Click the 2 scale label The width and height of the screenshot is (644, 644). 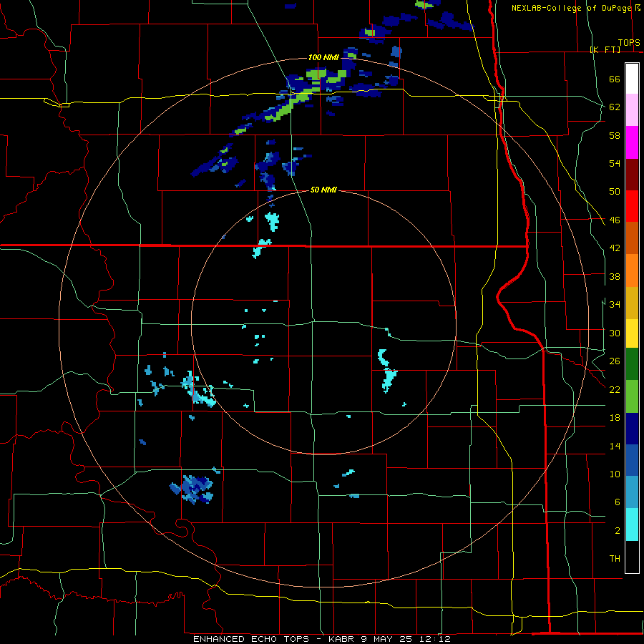pyautogui.click(x=618, y=531)
